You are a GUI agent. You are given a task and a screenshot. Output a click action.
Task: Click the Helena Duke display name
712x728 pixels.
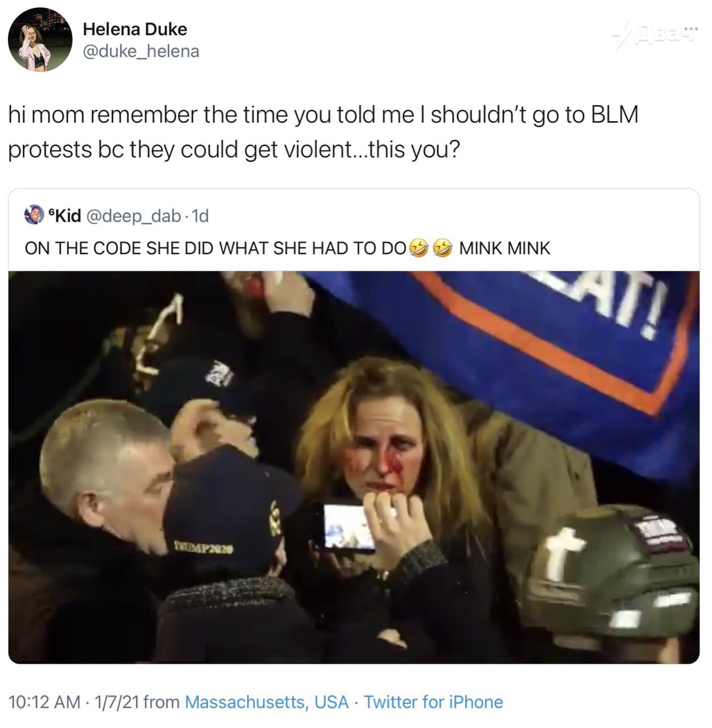[x=135, y=29]
